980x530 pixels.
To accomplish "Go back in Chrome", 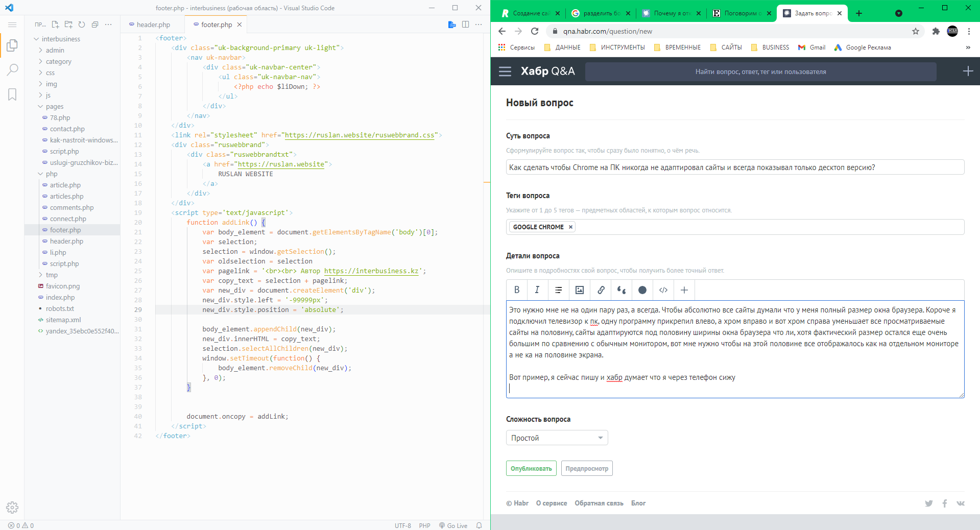I will coord(502,31).
